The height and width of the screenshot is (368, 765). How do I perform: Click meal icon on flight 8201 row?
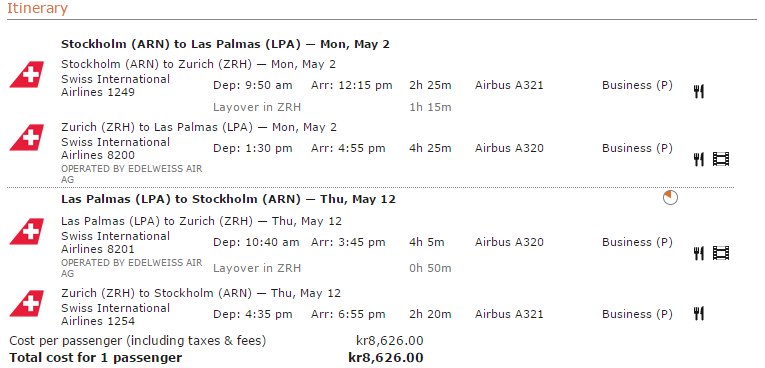pos(699,253)
